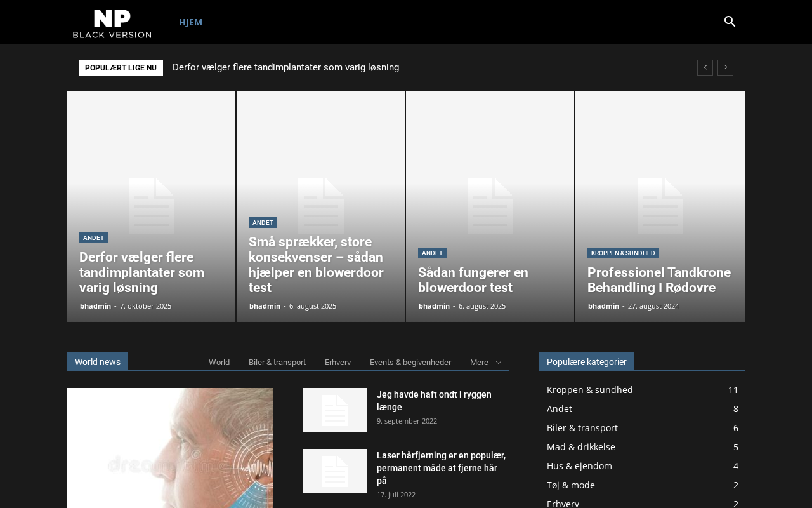812x508 pixels.
Task: Switch to the Biler & transport tab
Action: click(x=277, y=363)
